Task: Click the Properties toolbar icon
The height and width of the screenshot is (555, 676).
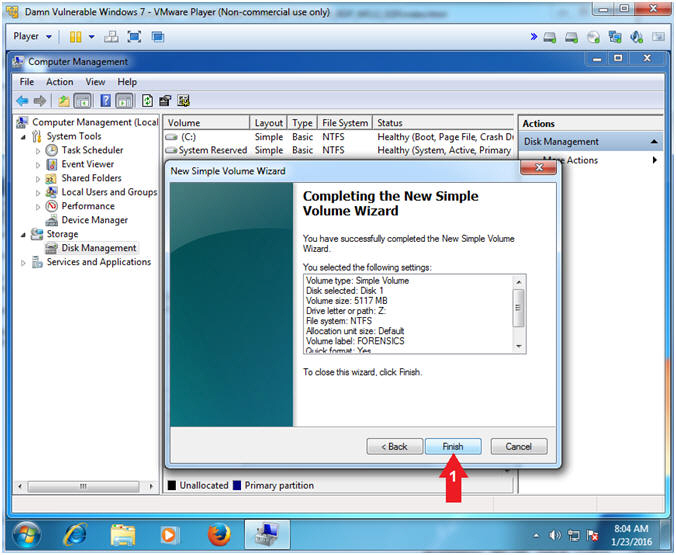Action: [165, 101]
